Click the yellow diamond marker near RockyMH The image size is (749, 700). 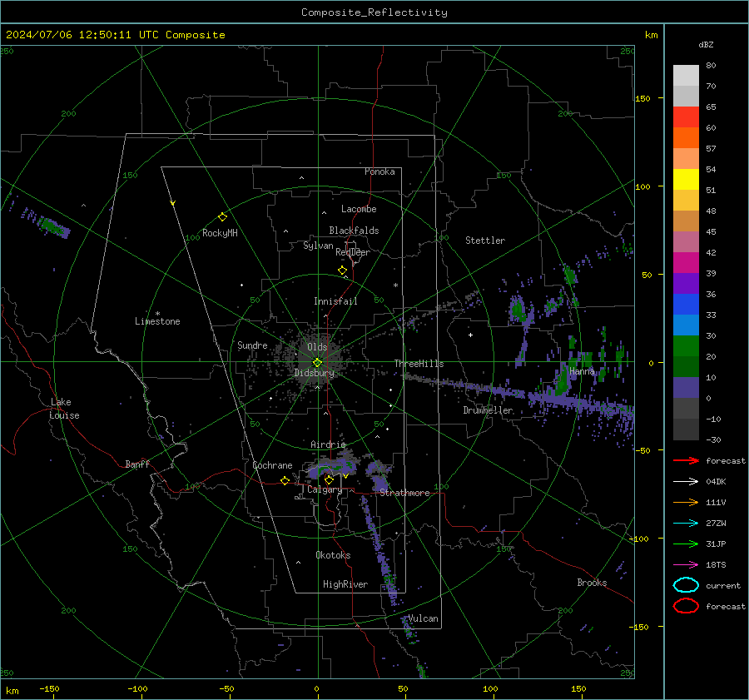(222, 217)
